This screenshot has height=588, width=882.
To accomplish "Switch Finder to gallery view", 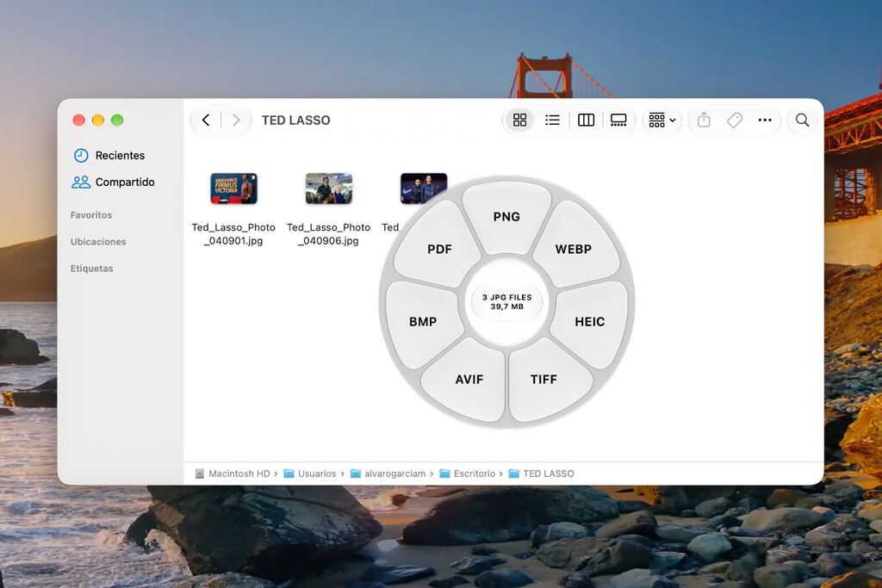I will click(x=618, y=120).
